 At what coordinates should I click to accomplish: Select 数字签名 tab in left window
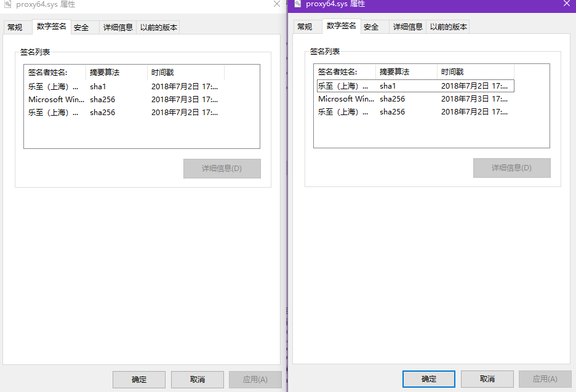(52, 26)
